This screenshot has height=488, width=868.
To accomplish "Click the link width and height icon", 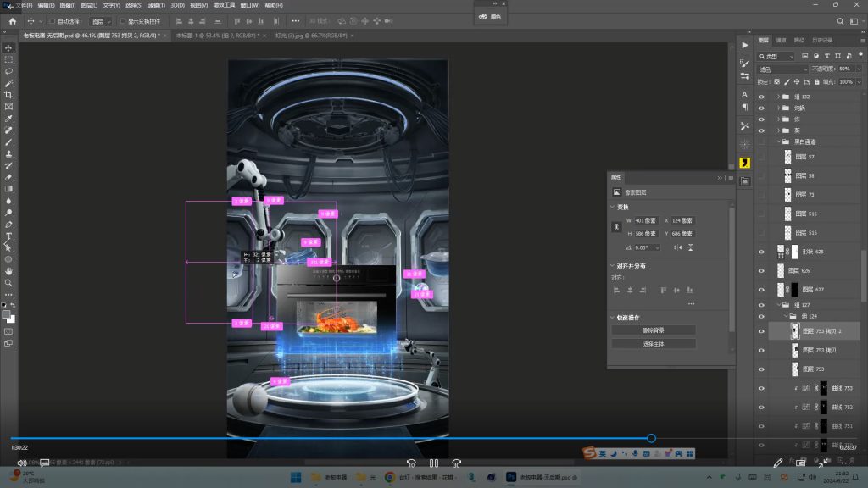I will (616, 227).
